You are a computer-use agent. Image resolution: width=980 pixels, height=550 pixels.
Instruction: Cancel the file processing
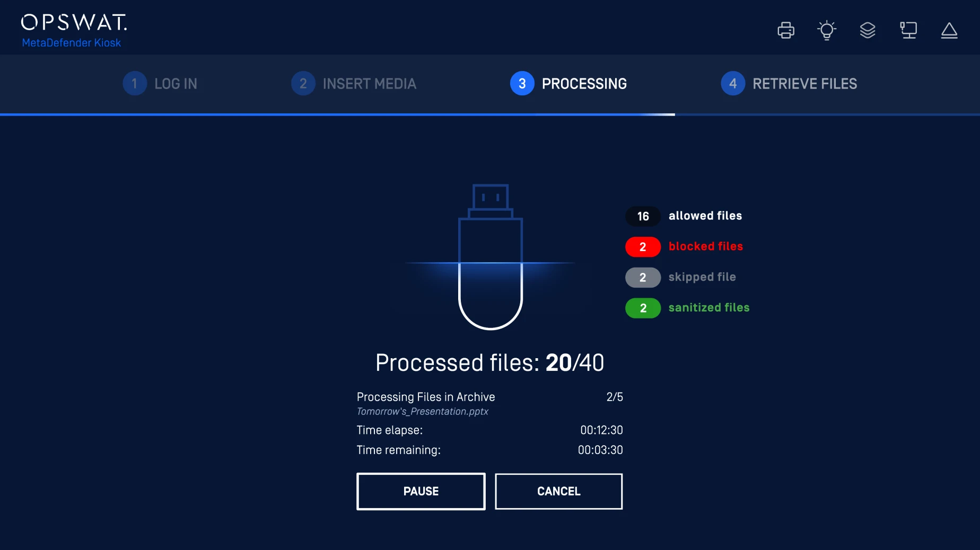tap(558, 491)
